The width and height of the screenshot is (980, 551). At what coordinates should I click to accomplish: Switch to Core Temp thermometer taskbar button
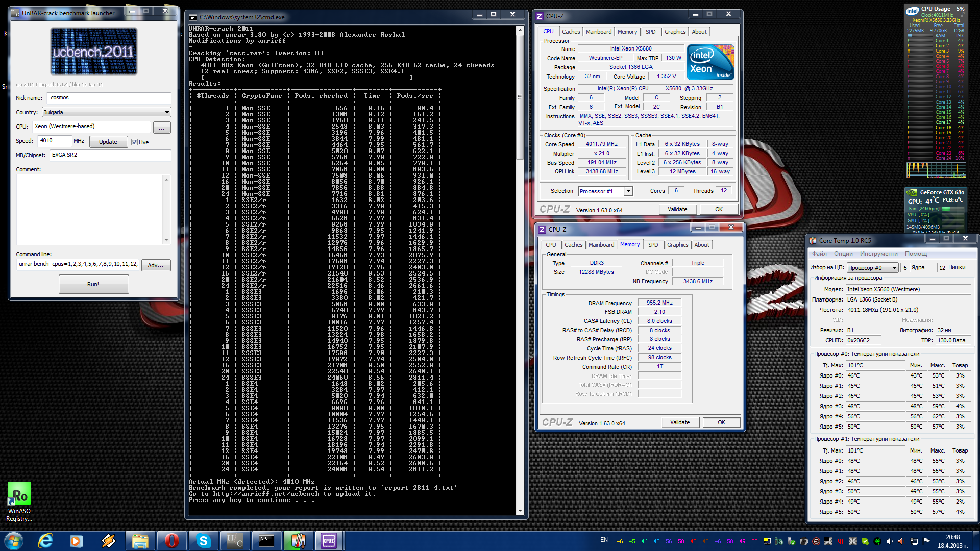pyautogui.click(x=298, y=541)
